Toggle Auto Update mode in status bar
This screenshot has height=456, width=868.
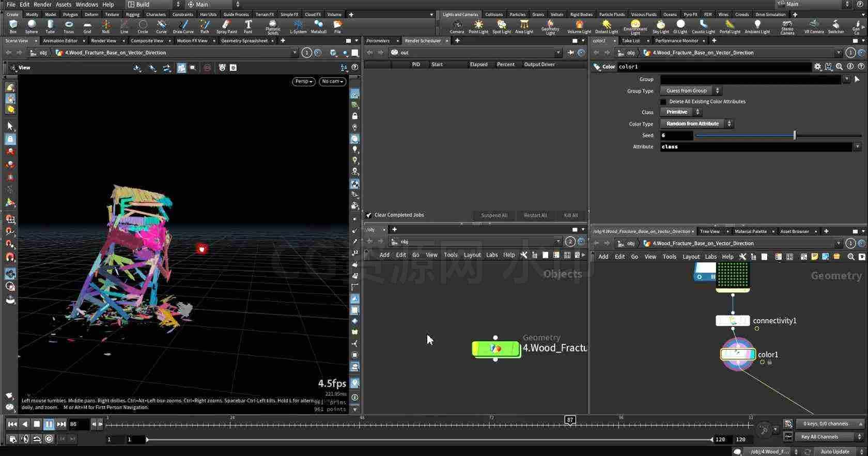[835, 451]
